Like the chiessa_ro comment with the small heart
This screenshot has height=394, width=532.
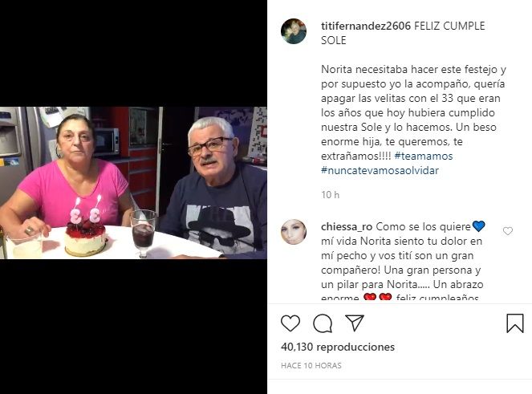point(508,231)
